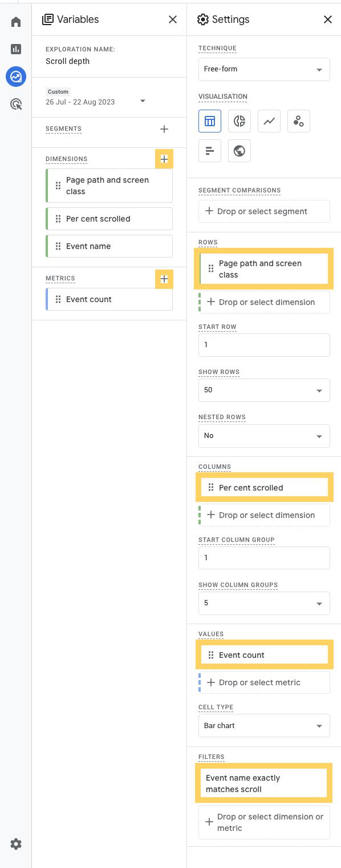Viewport: 341px width, 868px height.
Task: Change the custom date range
Action: point(96,97)
